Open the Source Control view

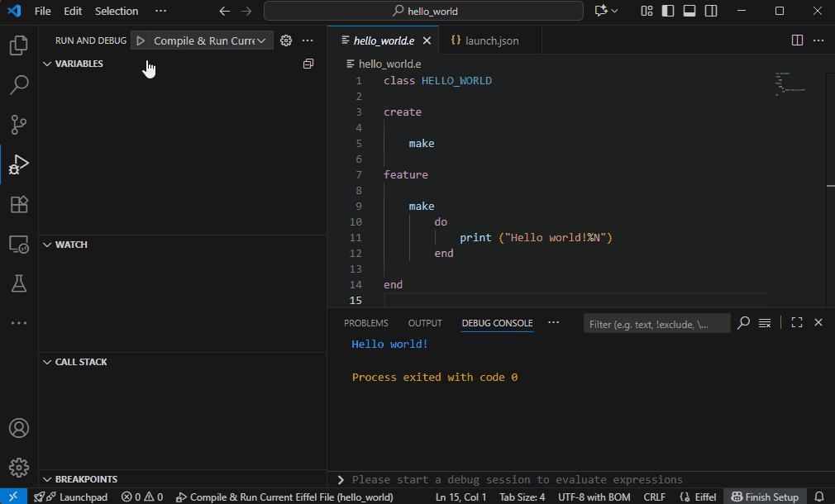(18, 125)
